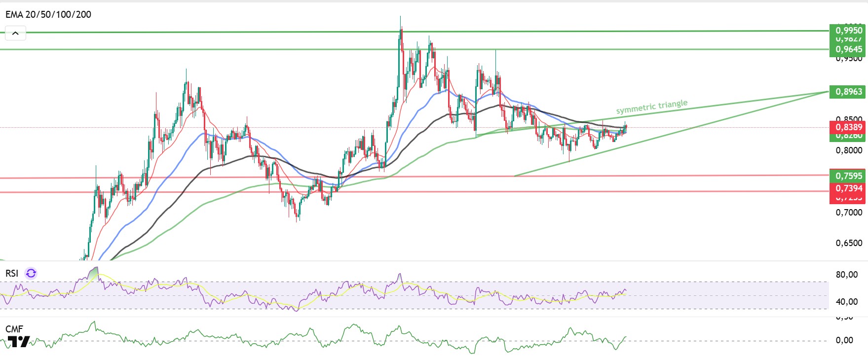Image resolution: width=868 pixels, height=360 pixels.
Task: Click the 0,6500 price scale value
Action: tap(849, 243)
